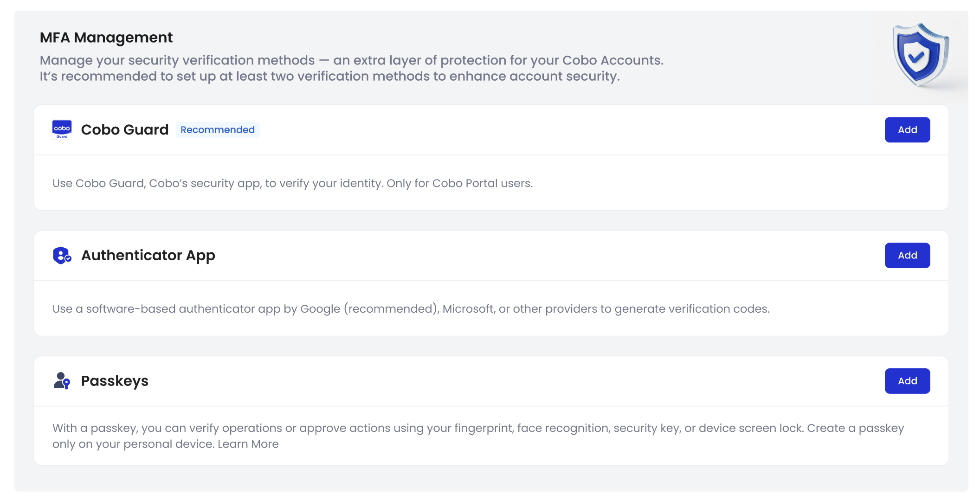Image resolution: width=980 pixels, height=501 pixels.
Task: Click the Passkeys user key icon
Action: [x=62, y=381]
